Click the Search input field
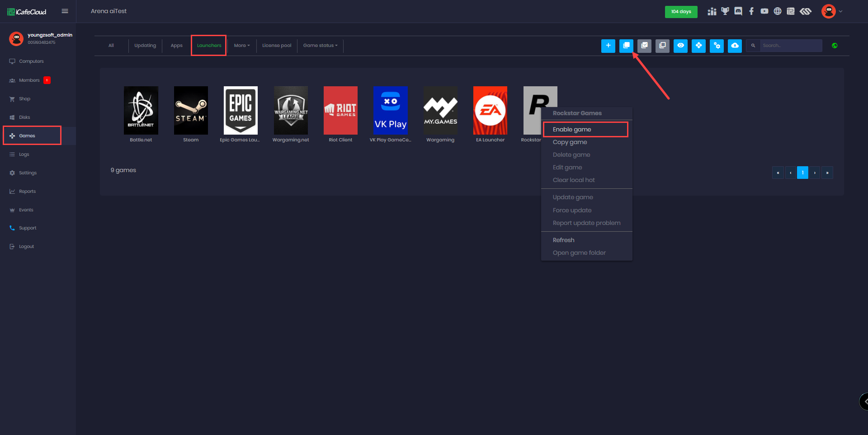Screen dimensions: 868x435 pos(790,46)
